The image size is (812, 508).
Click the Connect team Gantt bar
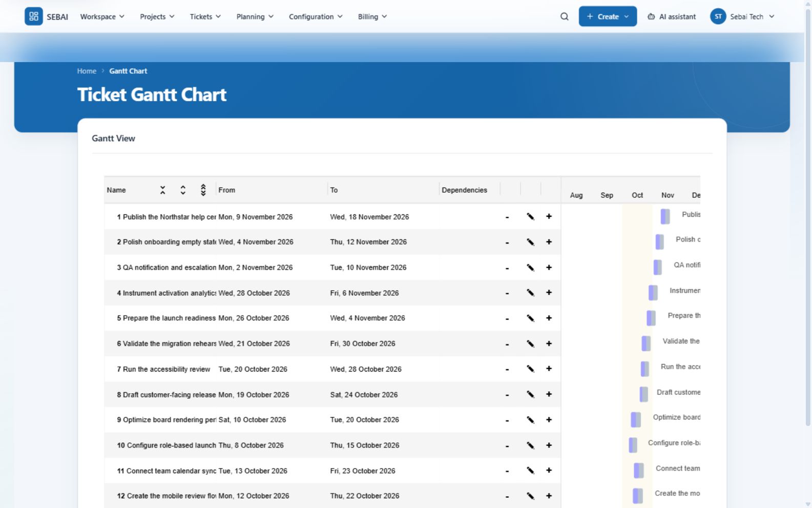coord(639,471)
